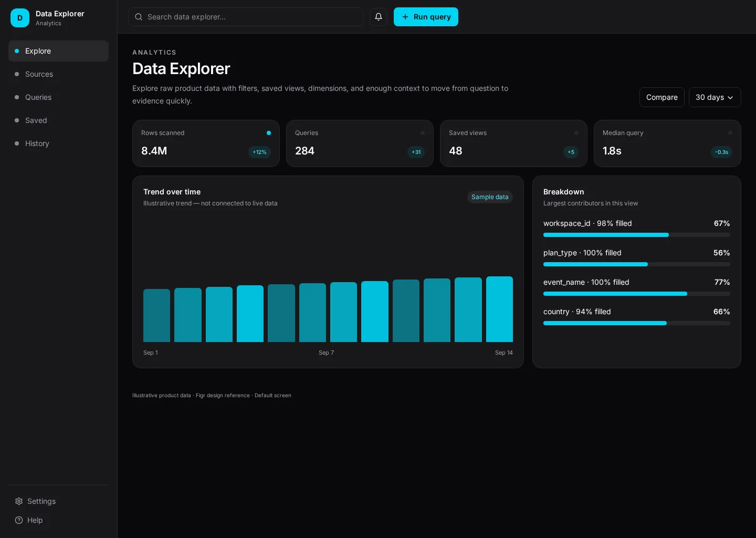Select the Queries metric card

click(360, 143)
